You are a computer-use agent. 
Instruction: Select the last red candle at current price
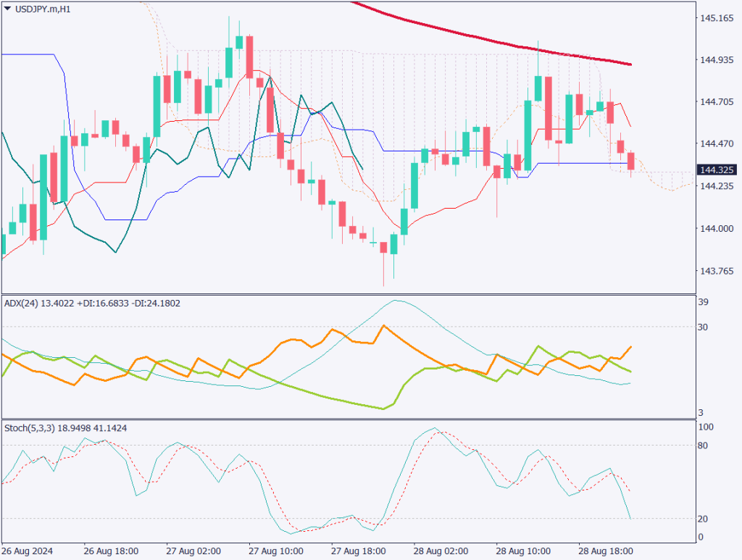(632, 162)
